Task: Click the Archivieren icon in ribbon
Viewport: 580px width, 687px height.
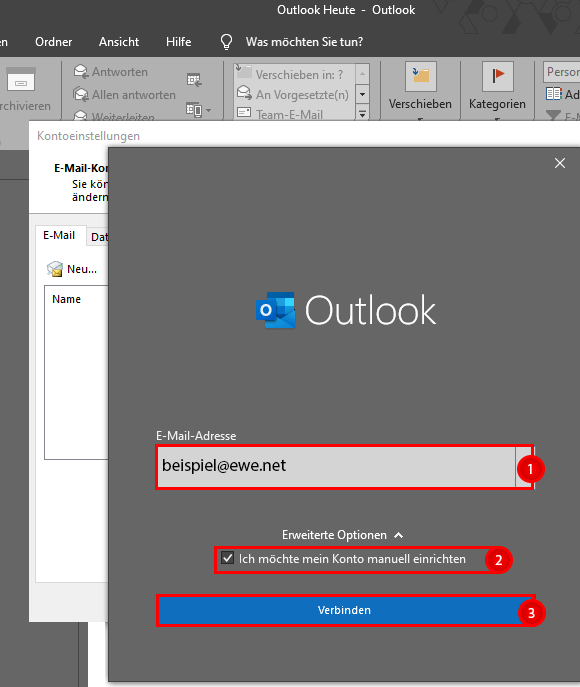Action: (21, 79)
